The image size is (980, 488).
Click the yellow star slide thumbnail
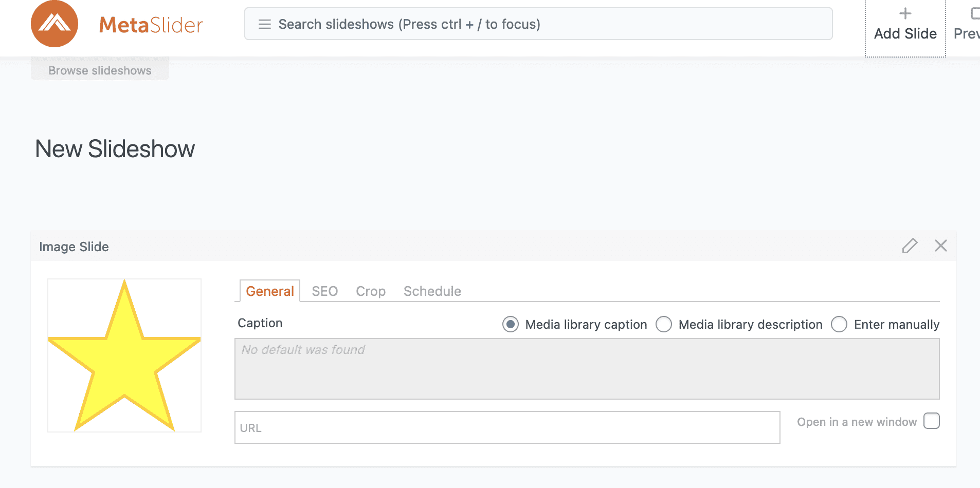coord(124,355)
